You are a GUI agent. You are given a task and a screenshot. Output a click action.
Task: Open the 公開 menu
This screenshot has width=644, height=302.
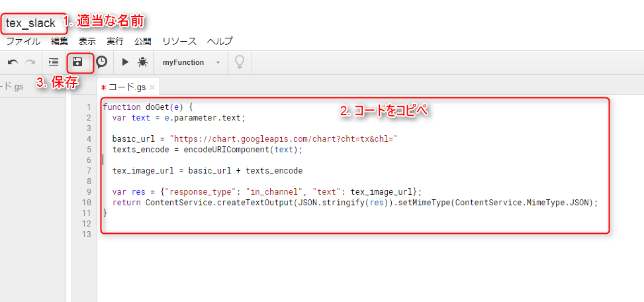[x=142, y=41]
